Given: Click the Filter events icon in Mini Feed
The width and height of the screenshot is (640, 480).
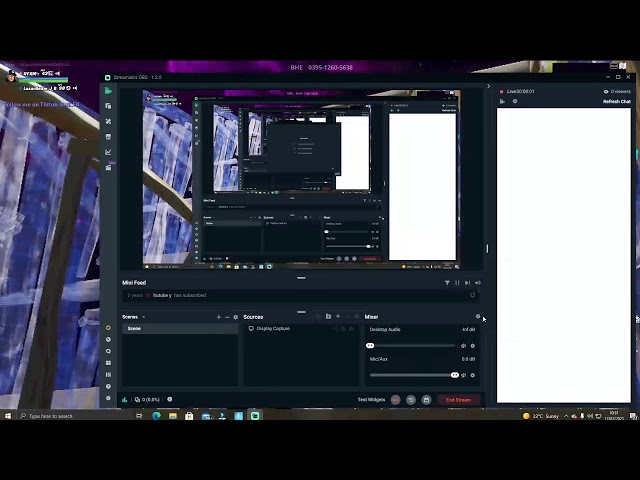Looking at the screenshot, I should (447, 283).
